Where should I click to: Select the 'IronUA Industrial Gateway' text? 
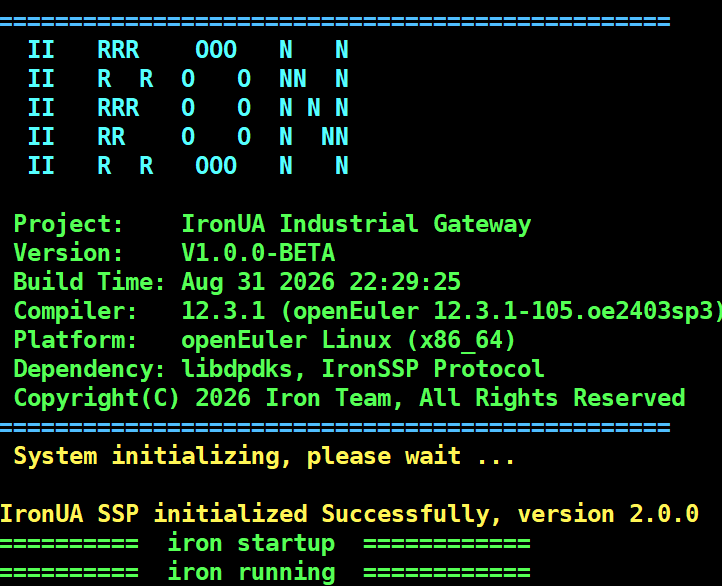pos(356,224)
